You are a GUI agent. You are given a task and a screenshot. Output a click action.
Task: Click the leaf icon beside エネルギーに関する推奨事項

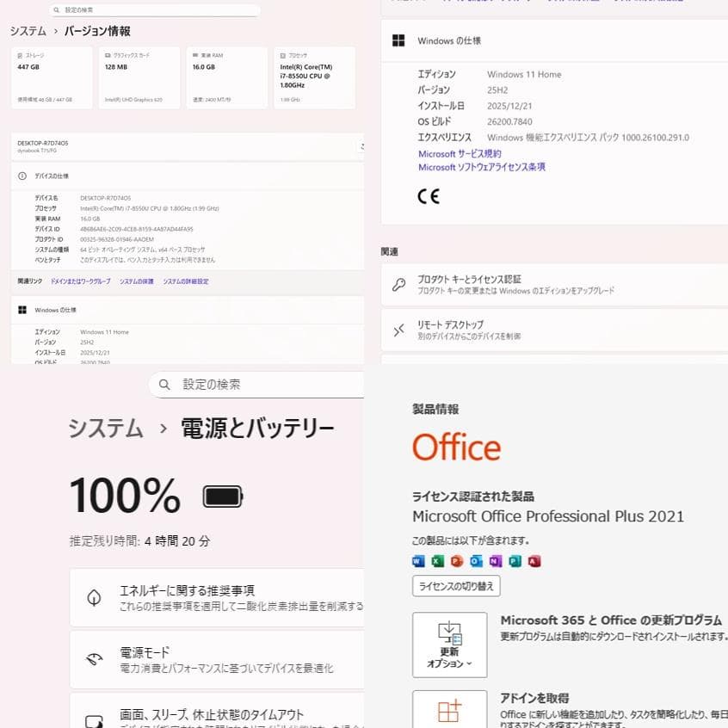click(x=95, y=597)
